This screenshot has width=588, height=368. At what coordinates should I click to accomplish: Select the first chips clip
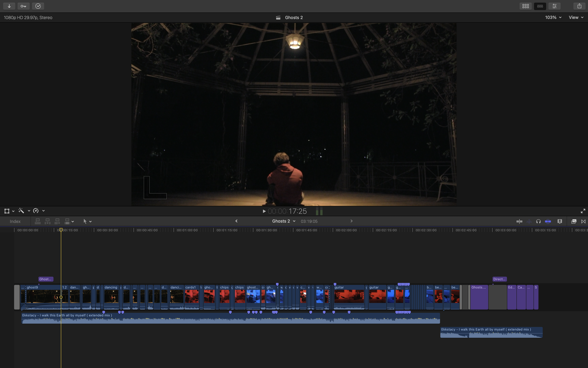[x=224, y=297]
